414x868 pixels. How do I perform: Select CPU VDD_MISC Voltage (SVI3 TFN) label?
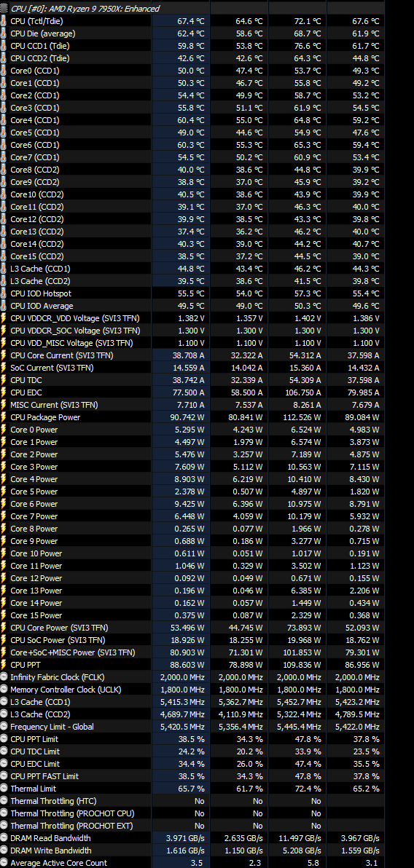click(73, 343)
